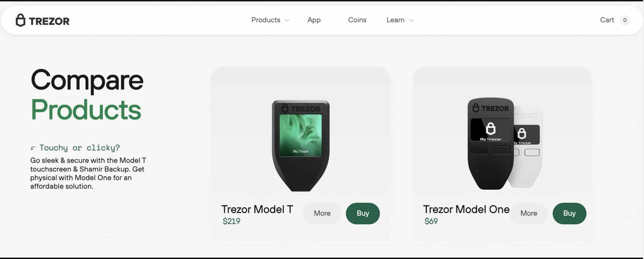Screen dimensions: 644x259
Task: View More about Trezor Model One
Action: coord(529,213)
